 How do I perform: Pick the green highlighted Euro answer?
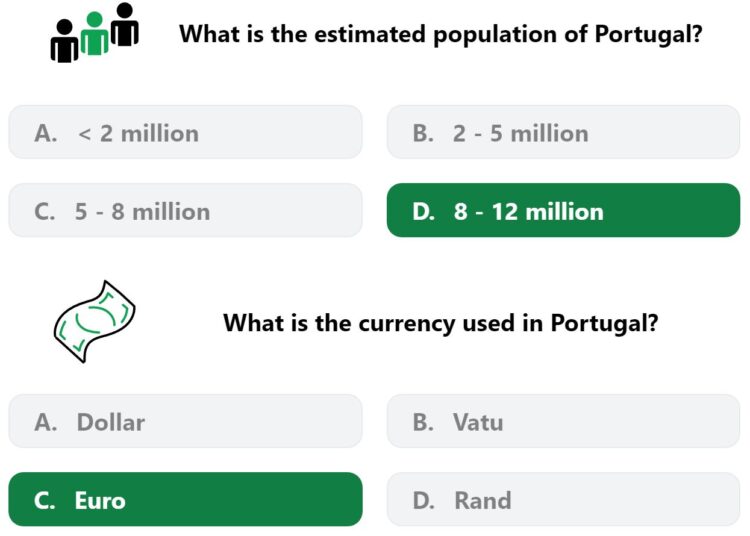[x=186, y=500]
